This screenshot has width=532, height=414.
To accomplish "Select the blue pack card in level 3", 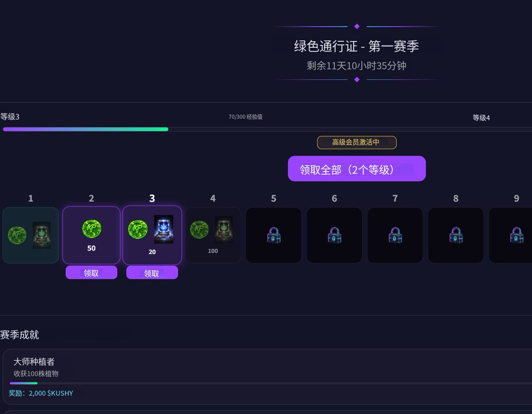I will pos(164,229).
